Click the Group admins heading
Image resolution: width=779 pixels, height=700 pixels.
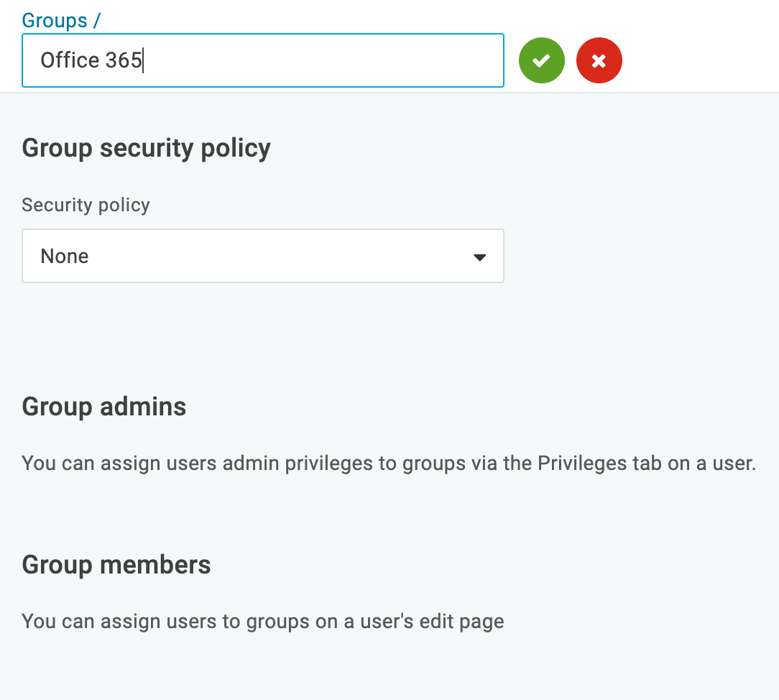(103, 406)
